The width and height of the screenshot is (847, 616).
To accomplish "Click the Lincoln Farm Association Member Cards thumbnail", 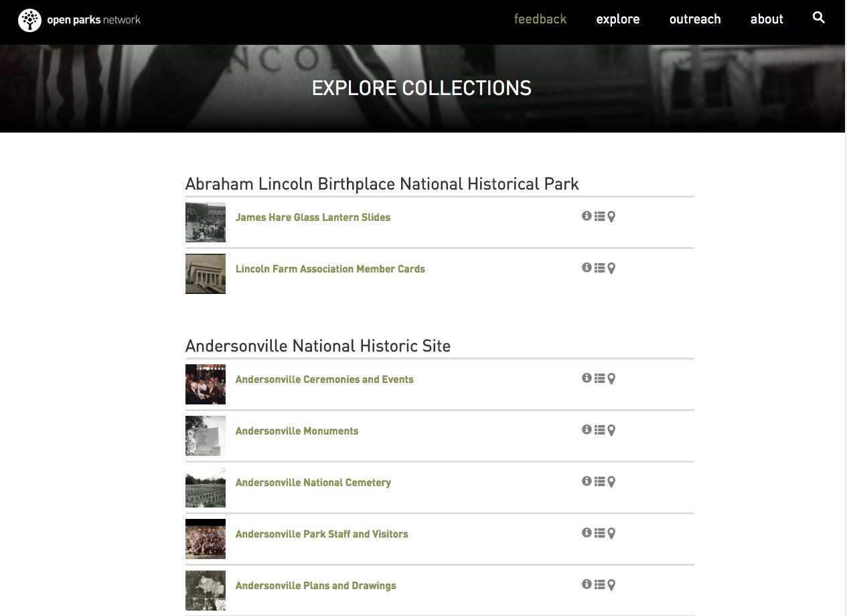I will coord(206,274).
